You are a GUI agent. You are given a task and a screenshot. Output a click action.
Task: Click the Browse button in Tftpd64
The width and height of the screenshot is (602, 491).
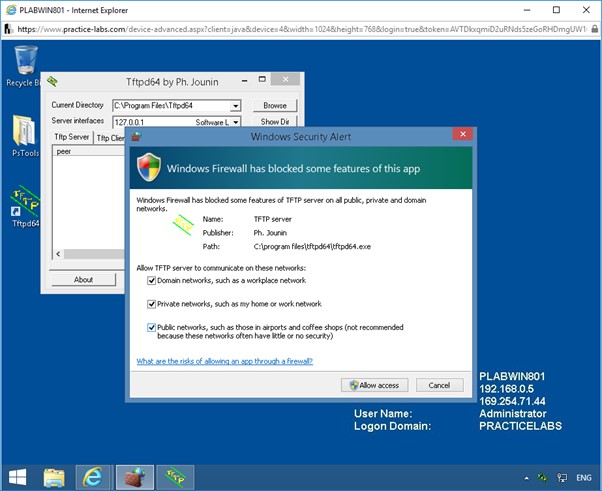[275, 105]
